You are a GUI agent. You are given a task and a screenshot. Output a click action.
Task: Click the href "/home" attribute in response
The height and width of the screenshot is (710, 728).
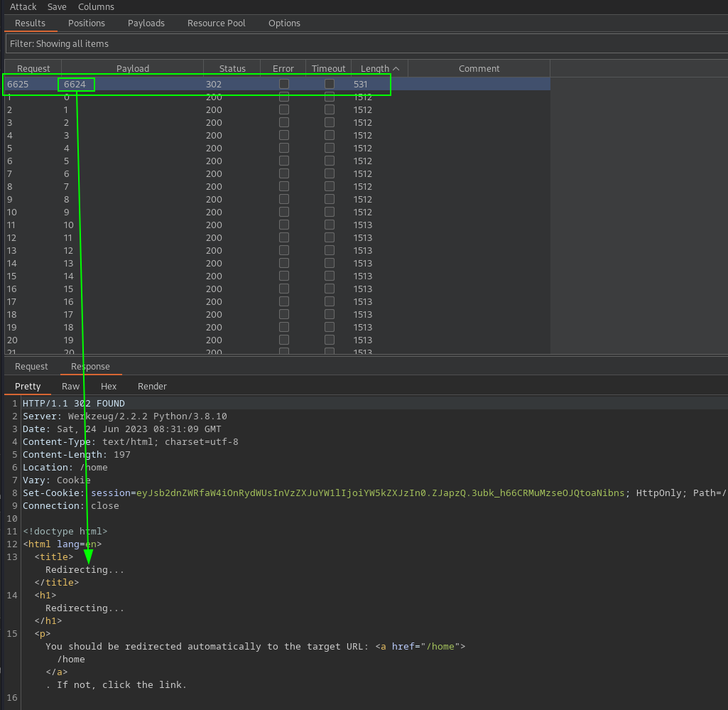[x=425, y=646]
